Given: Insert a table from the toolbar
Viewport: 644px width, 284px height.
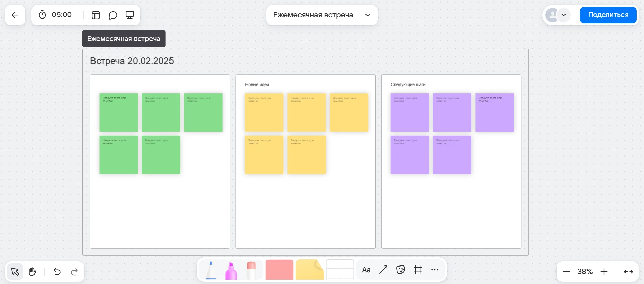Looking at the screenshot, I should click(340, 270).
